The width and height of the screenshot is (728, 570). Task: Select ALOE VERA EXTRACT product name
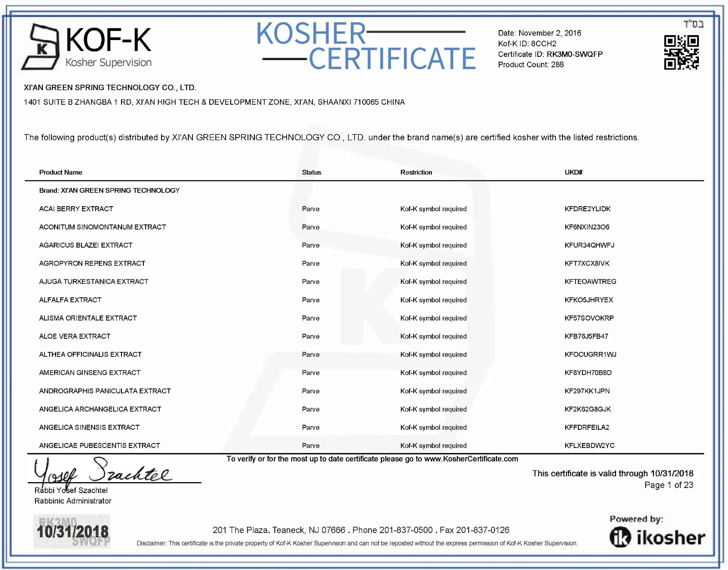[75, 336]
